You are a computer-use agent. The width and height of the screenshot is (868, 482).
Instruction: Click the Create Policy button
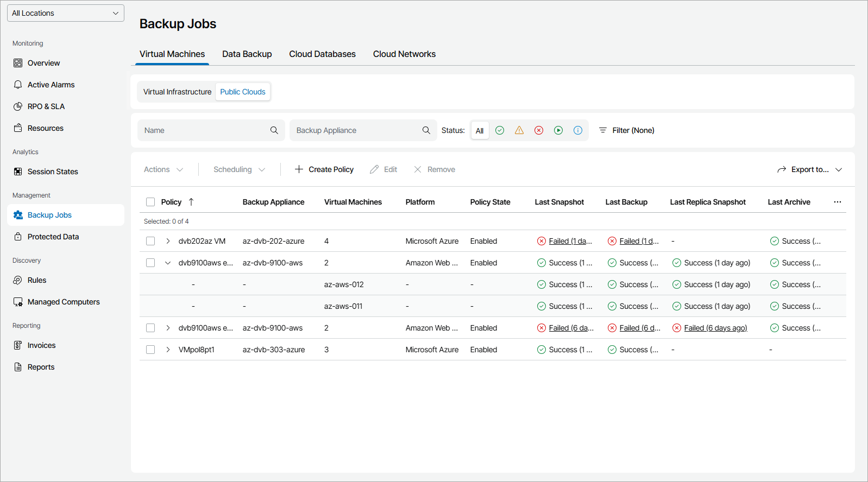pos(324,169)
